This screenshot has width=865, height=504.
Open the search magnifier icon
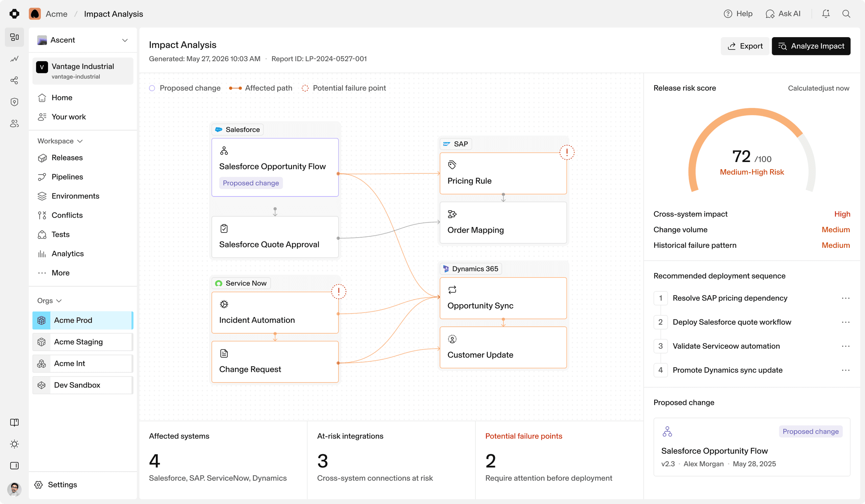click(x=846, y=14)
